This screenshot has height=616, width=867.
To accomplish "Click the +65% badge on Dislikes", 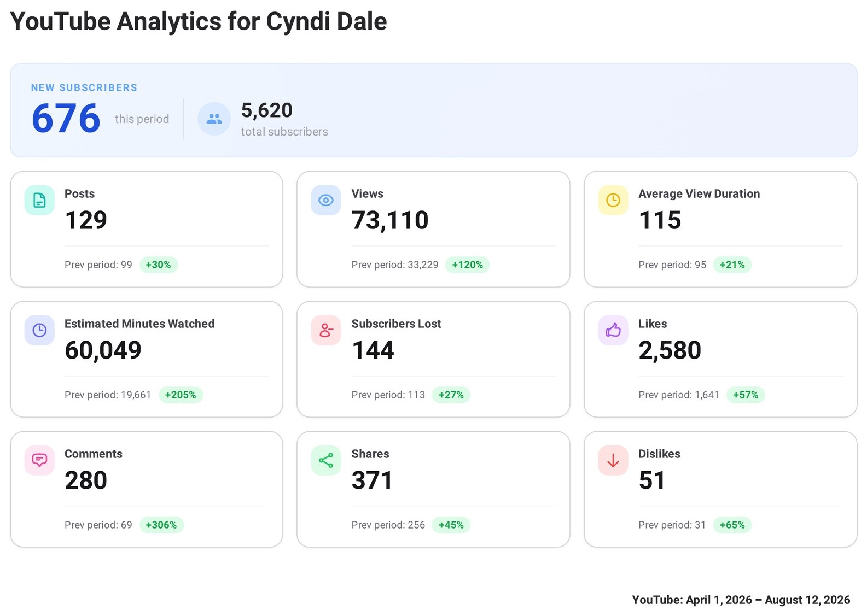I will tap(732, 525).
